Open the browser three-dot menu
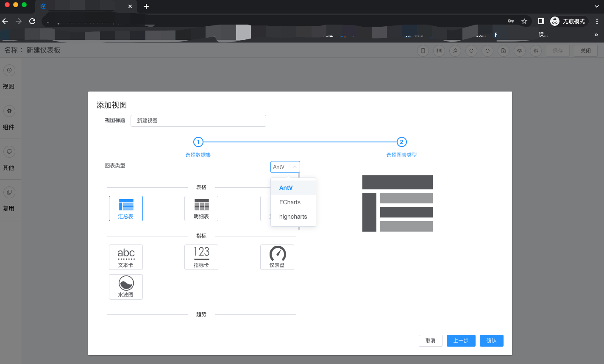The image size is (604, 364). click(597, 21)
